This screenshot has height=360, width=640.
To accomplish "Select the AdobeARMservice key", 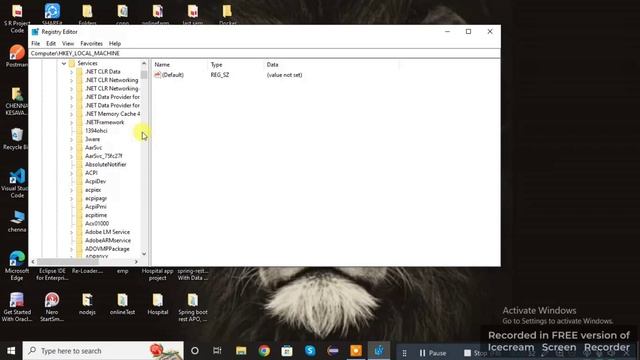I will pos(108,240).
